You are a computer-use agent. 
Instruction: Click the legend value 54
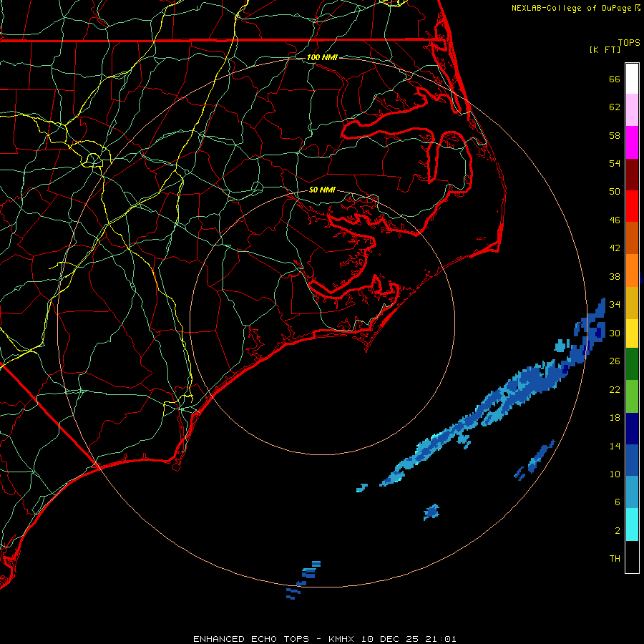click(615, 163)
